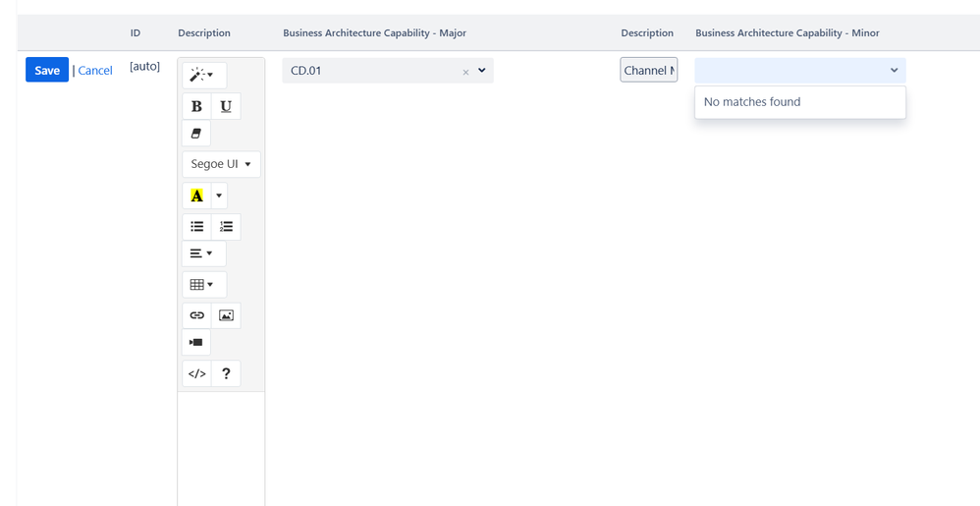The height and width of the screenshot is (506, 980).
Task: Apply the yellow highlight text color
Action: 196,196
